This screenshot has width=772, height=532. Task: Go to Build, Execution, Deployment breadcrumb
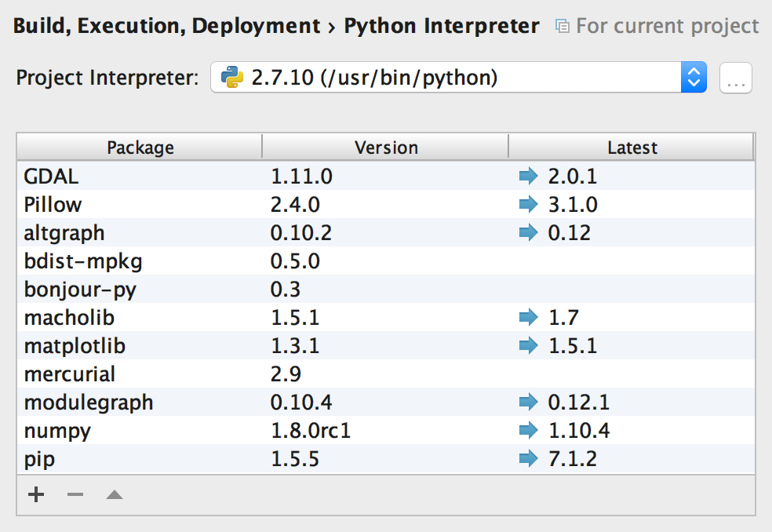tap(166, 26)
